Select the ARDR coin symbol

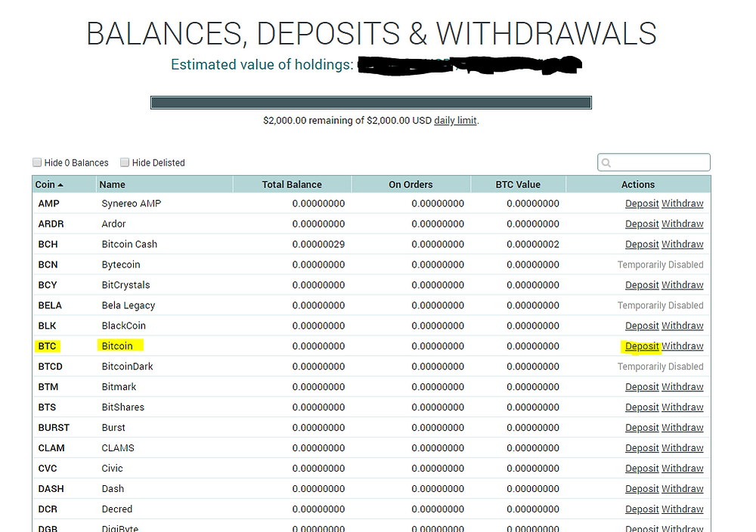51,224
